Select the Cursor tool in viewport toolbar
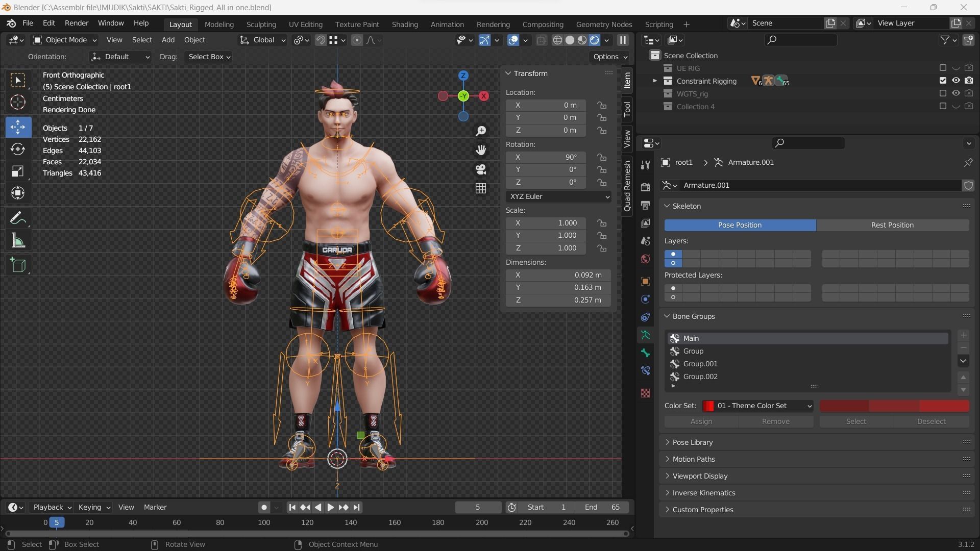This screenshot has width=980, height=551. 18,103
